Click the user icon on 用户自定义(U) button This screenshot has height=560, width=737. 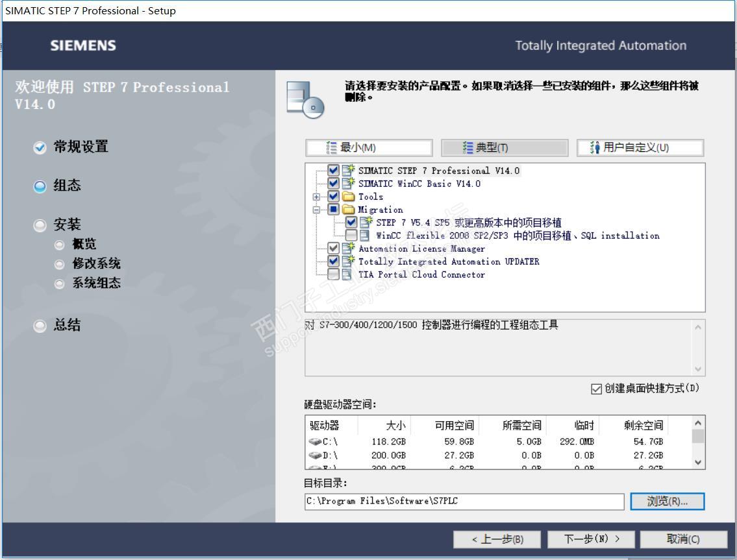click(595, 147)
